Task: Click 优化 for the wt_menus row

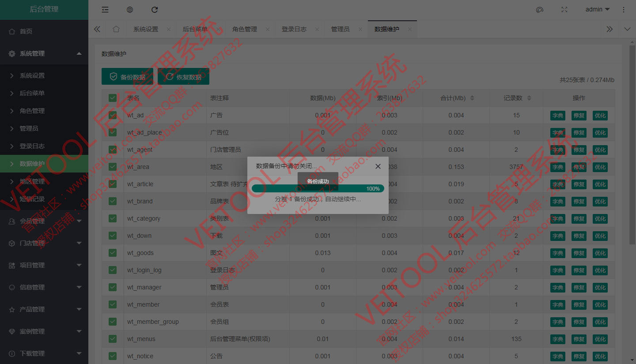Action: [600, 339]
